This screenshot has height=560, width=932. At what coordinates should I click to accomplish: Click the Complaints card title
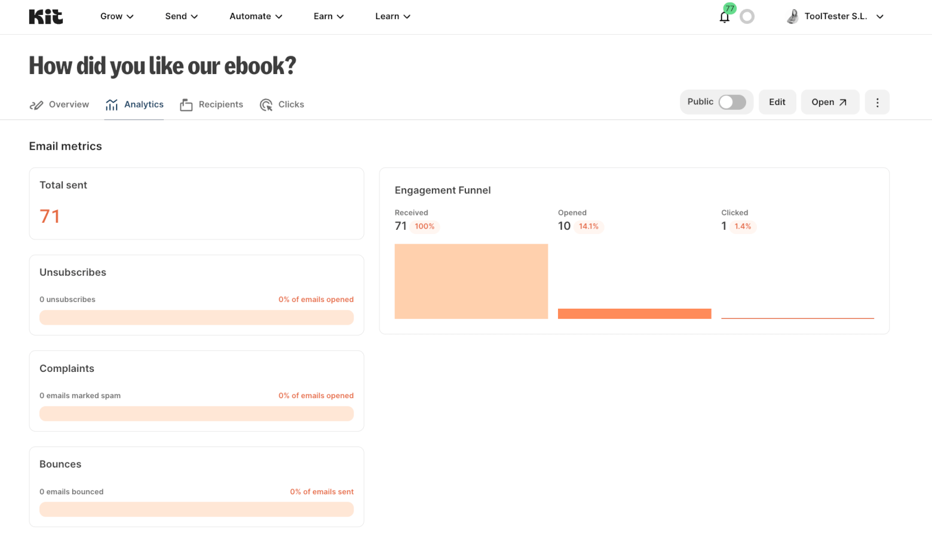(67, 369)
